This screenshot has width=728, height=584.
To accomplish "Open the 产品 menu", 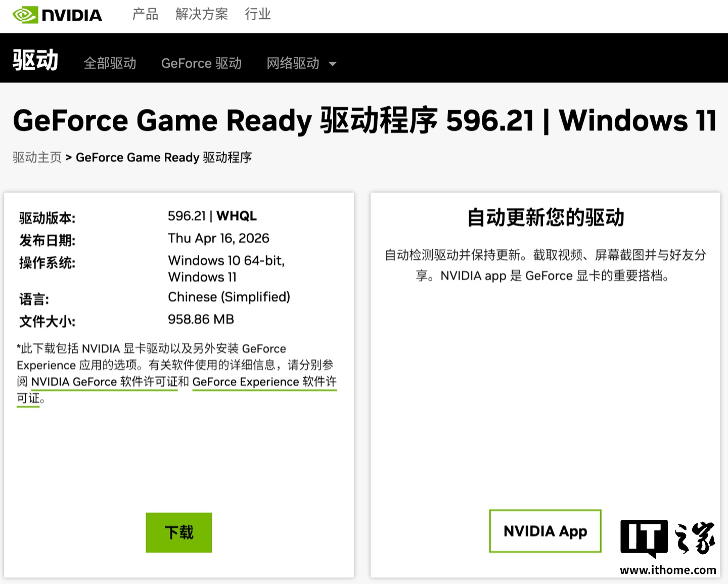I will pos(145,14).
